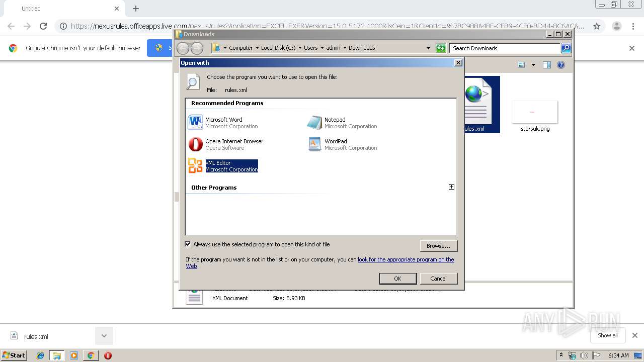The image size is (644, 362).
Task: Click Downloads in the breadcrumb path
Action: 362,48
